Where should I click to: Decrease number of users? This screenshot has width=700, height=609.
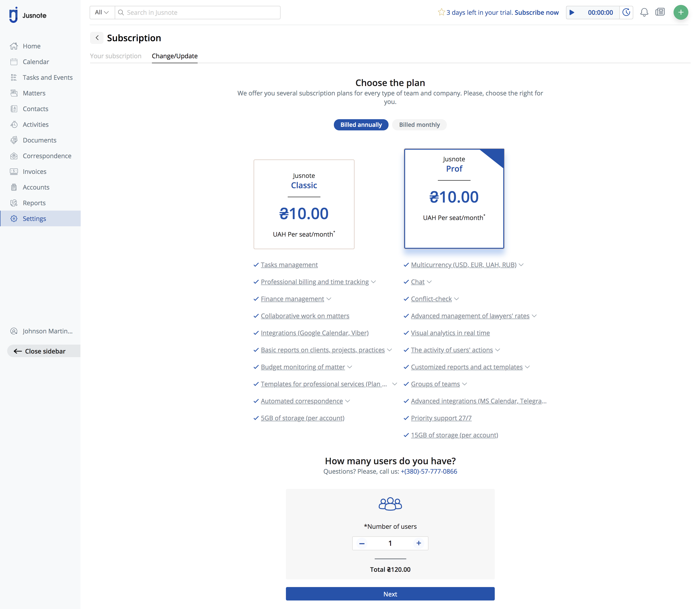(x=362, y=543)
